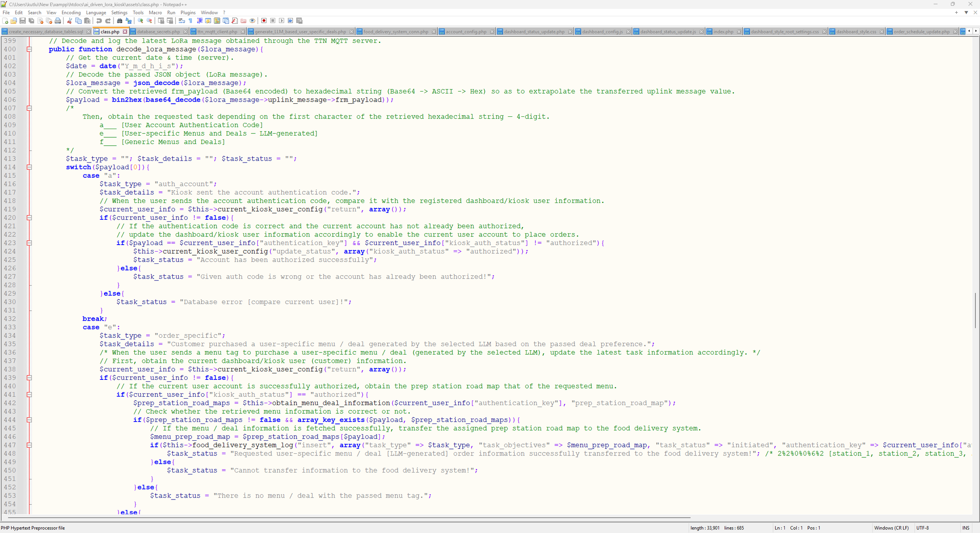This screenshot has width=980, height=533.
Task: Click Save Current Recorded Macro icon
Action: [x=299, y=21]
